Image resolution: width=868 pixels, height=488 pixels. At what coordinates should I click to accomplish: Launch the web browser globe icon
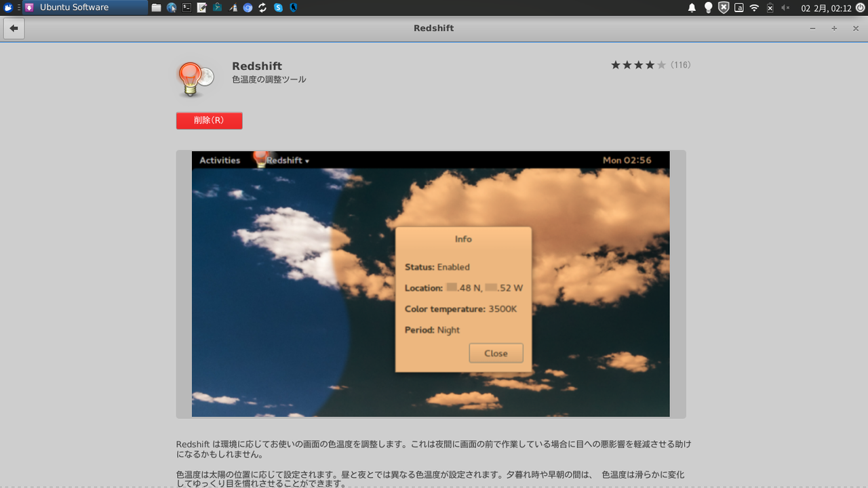tap(172, 8)
